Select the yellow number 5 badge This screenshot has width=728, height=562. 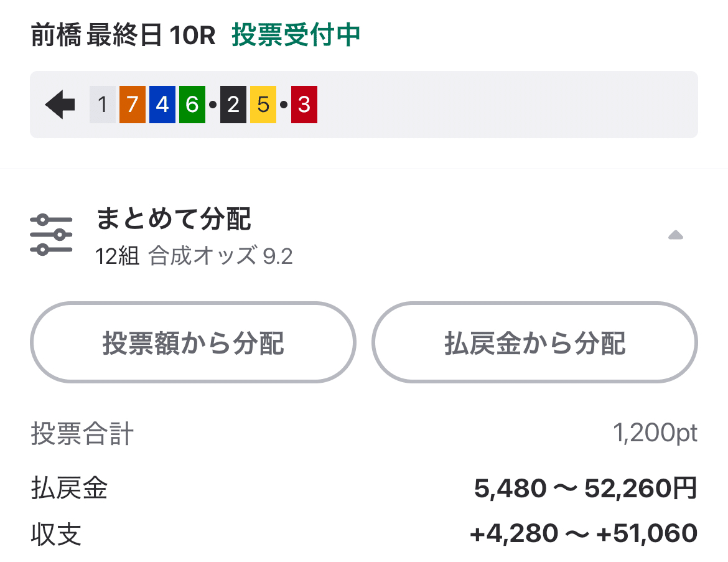click(263, 105)
